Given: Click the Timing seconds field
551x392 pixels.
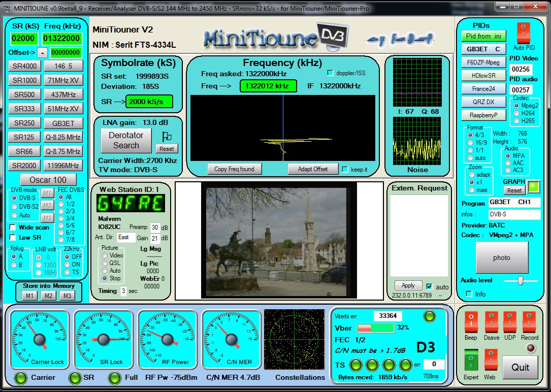Looking at the screenshot, I should [123, 291].
